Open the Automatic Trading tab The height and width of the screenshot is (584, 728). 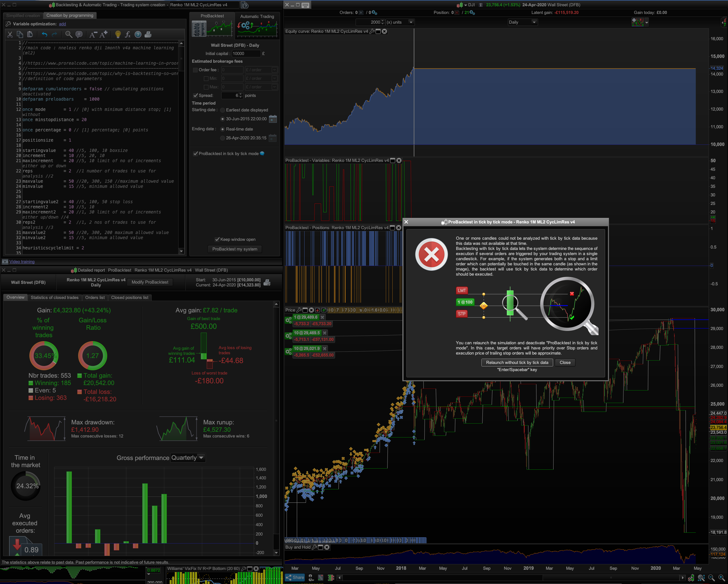[257, 17]
